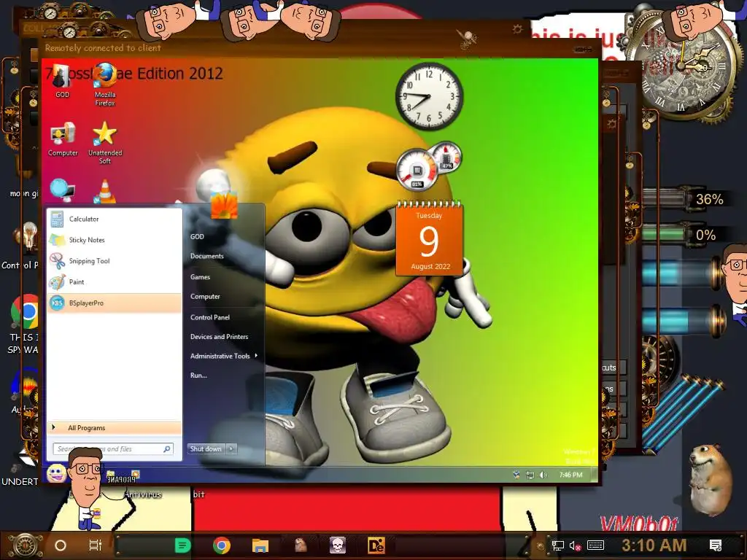Click the hamster desktop figure
Image resolution: width=747 pixels, height=560 pixels.
[710, 478]
